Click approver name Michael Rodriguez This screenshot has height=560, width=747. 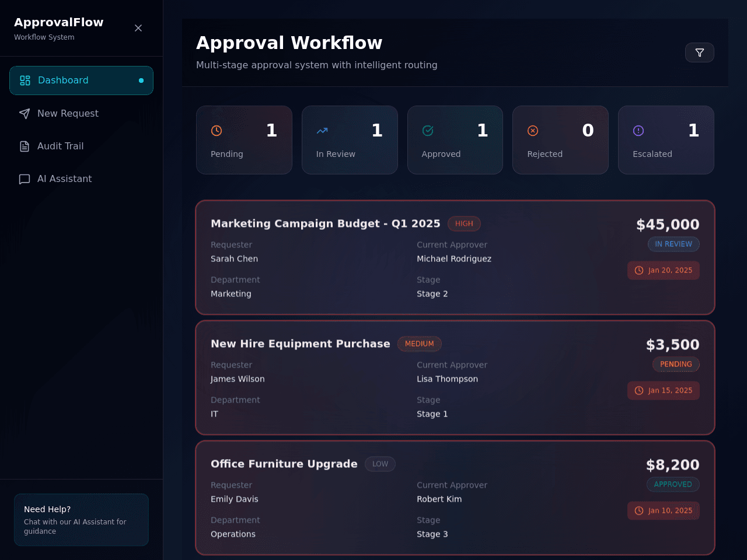coord(454,259)
